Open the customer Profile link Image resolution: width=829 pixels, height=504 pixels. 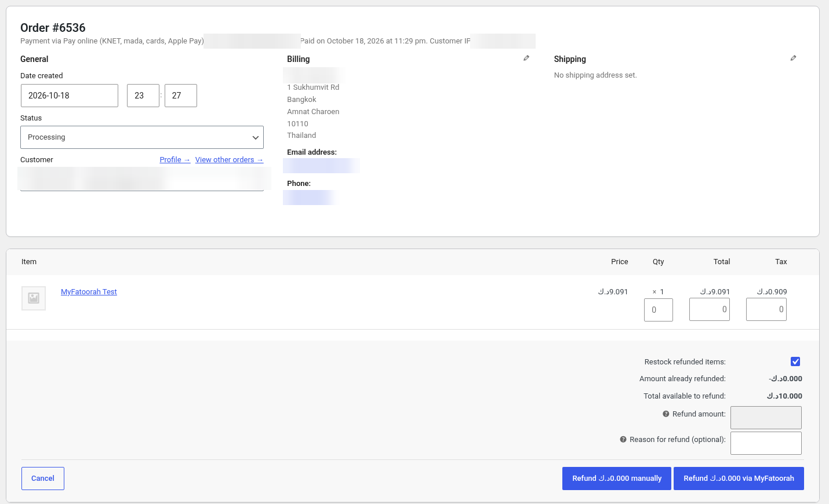[175, 160]
